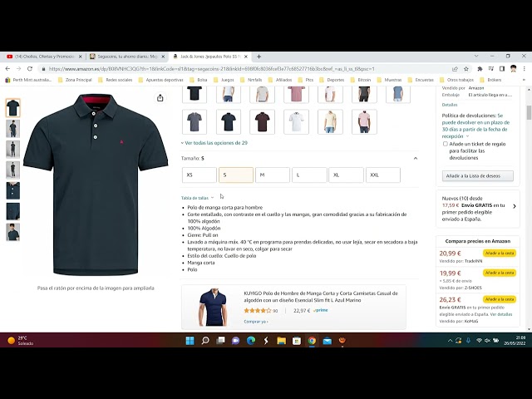Click the address bar URL field
The height and width of the screenshot is (399, 532).
(244, 69)
